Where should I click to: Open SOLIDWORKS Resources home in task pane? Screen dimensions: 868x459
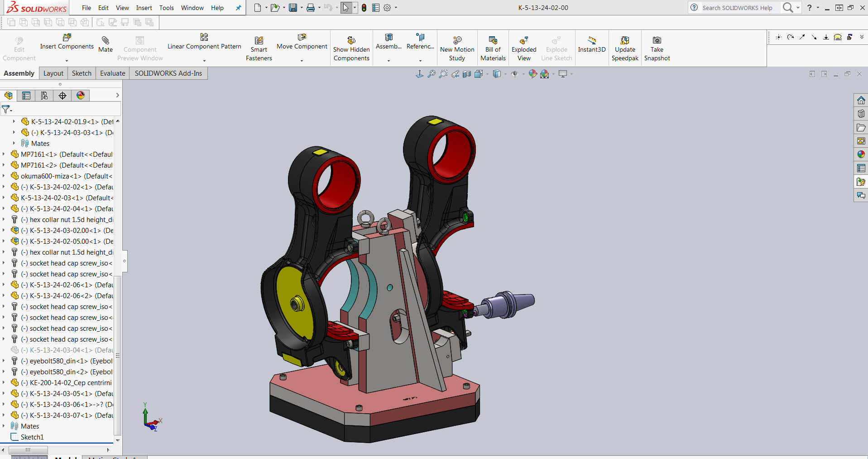[861, 100]
